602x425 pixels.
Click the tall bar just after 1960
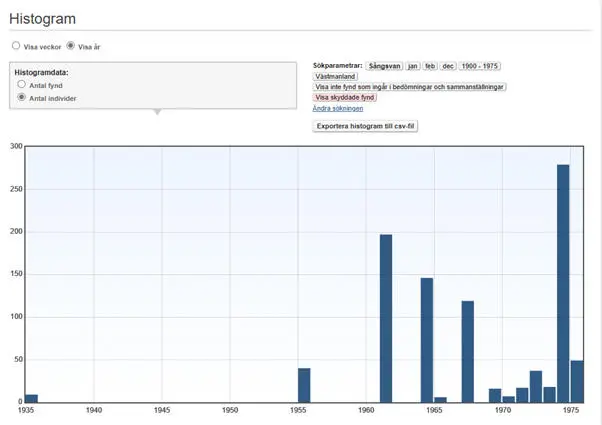386,318
